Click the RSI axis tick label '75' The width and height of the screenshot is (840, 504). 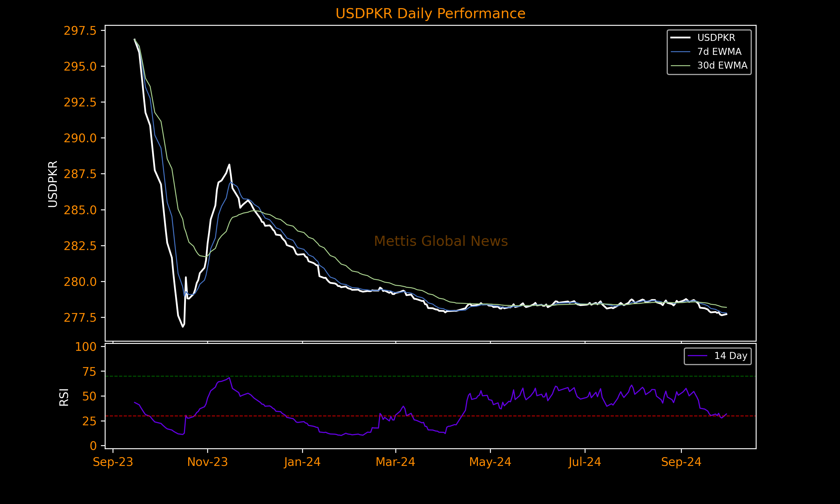[89, 372]
